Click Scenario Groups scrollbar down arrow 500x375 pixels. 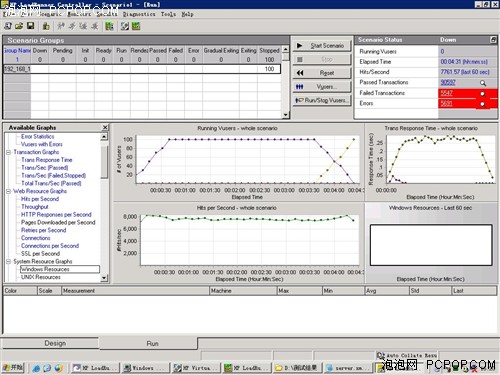[x=286, y=115]
